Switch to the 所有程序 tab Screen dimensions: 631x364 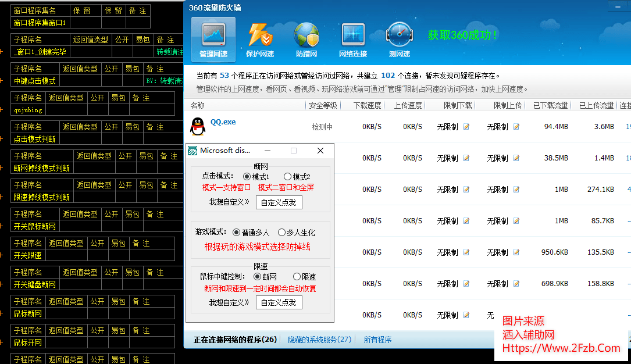(377, 340)
